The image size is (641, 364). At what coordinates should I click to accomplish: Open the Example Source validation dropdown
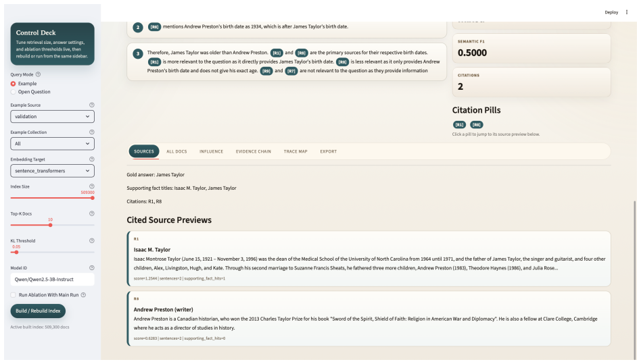[x=52, y=116]
